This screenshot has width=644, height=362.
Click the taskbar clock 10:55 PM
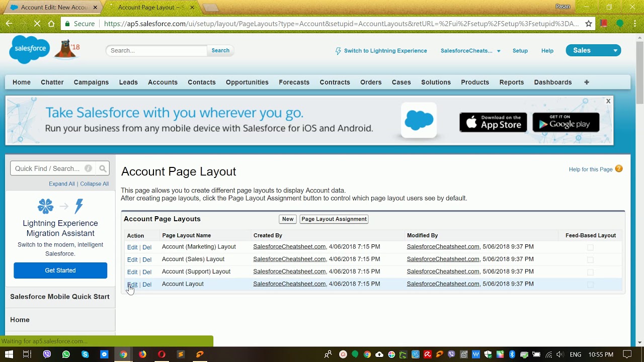click(x=601, y=354)
